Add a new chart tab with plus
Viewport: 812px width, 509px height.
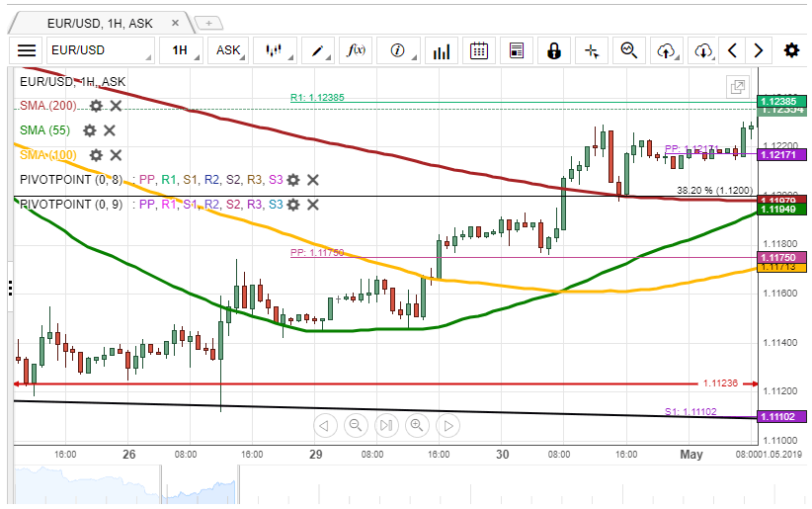(208, 24)
